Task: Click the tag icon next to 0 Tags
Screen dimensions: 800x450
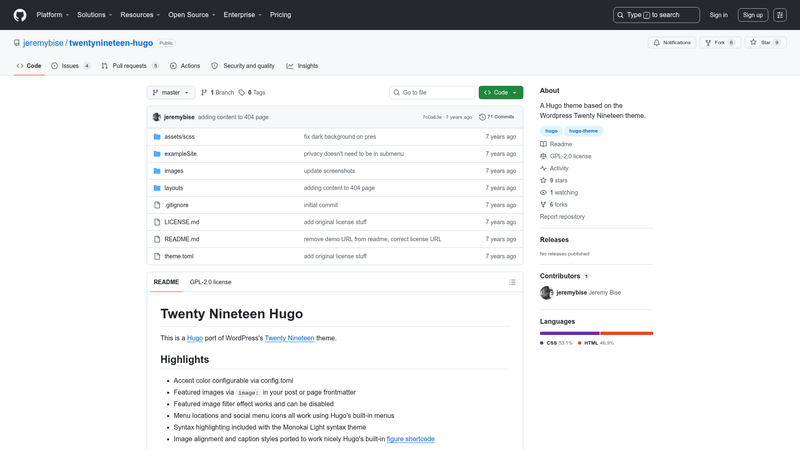Action: (242, 92)
